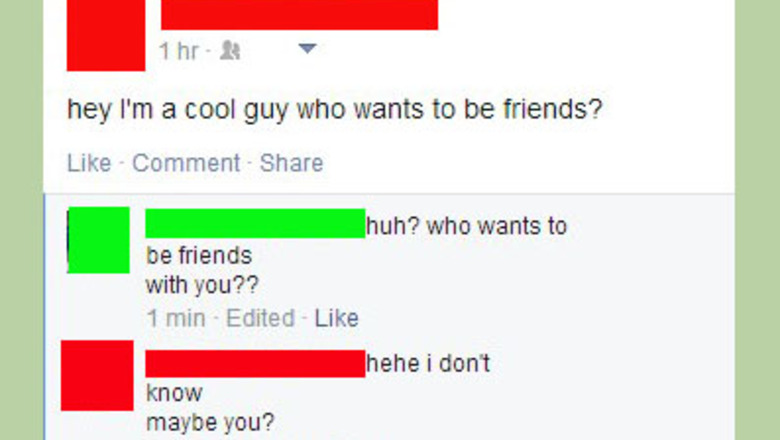Click Comment under the post
The image size is (780, 440).
pos(186,163)
